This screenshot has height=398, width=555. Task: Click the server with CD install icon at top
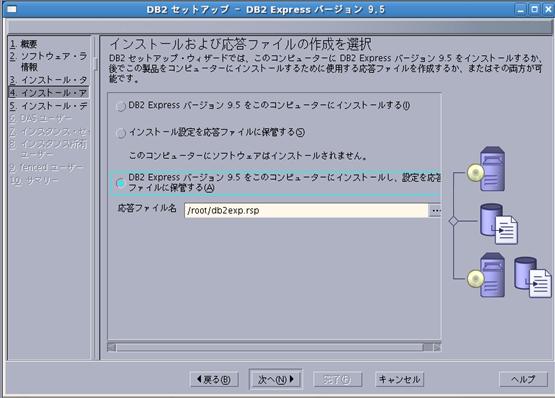[487, 169]
